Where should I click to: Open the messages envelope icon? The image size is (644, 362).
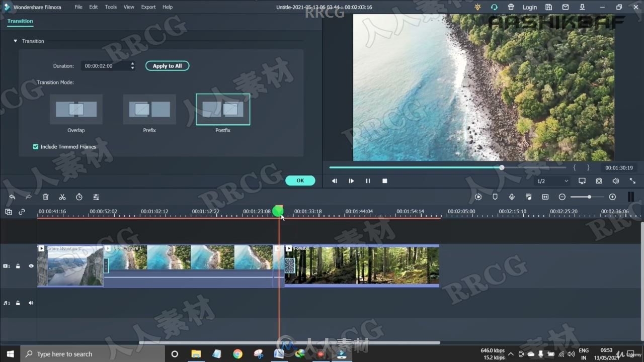click(566, 7)
